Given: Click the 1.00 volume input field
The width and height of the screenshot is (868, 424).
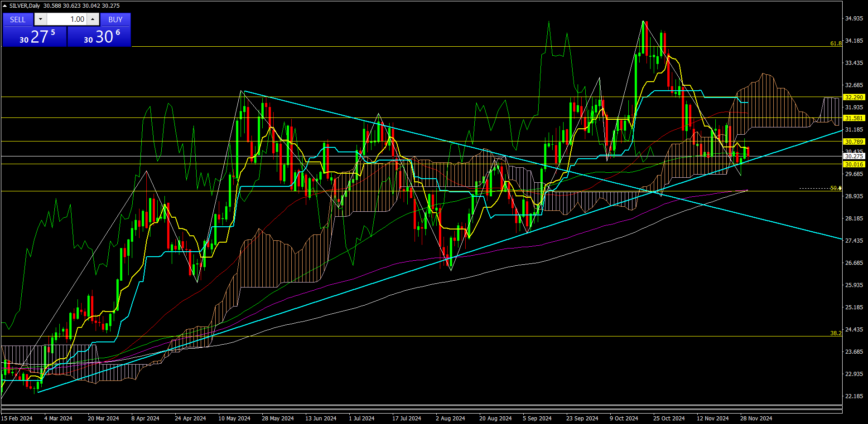Looking at the screenshot, I should pyautogui.click(x=66, y=19).
